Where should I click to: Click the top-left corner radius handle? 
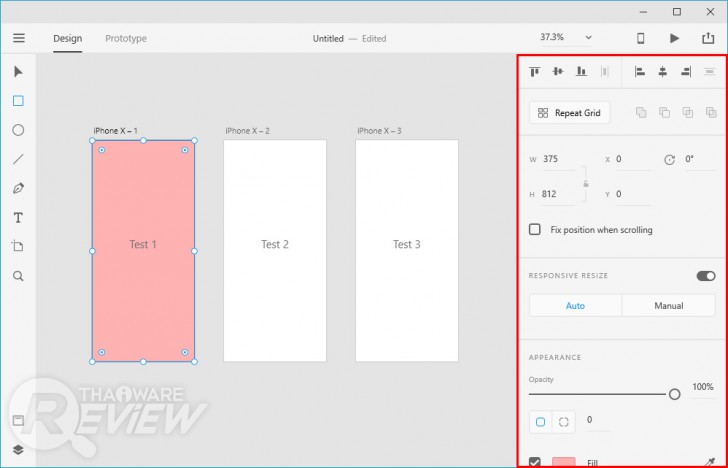pos(102,150)
